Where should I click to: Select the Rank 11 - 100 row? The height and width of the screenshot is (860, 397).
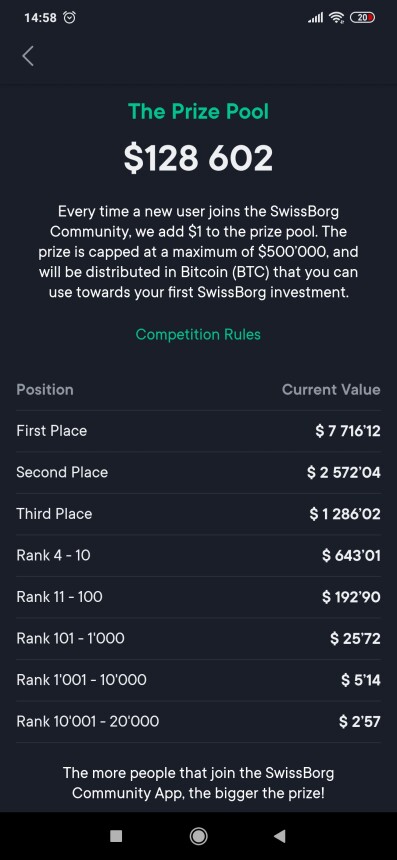tap(198, 597)
